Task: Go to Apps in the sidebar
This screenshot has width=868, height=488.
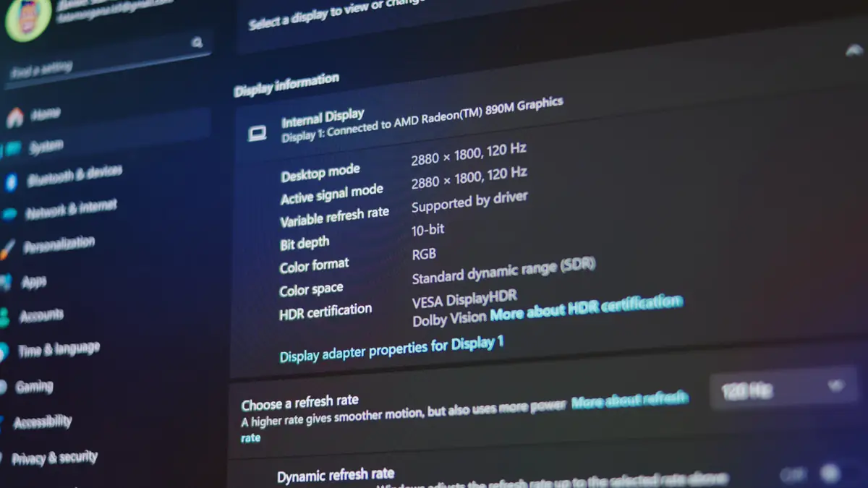Action: 34,283
